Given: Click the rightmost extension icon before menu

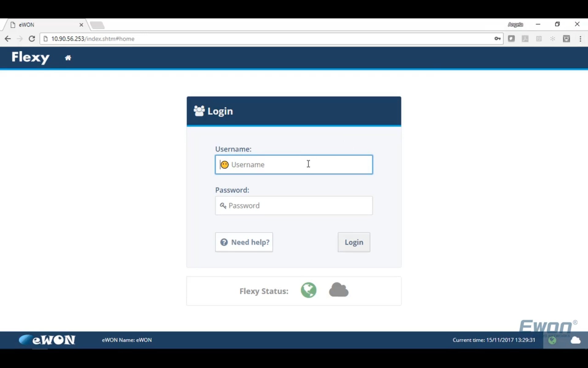Looking at the screenshot, I should pos(566,39).
